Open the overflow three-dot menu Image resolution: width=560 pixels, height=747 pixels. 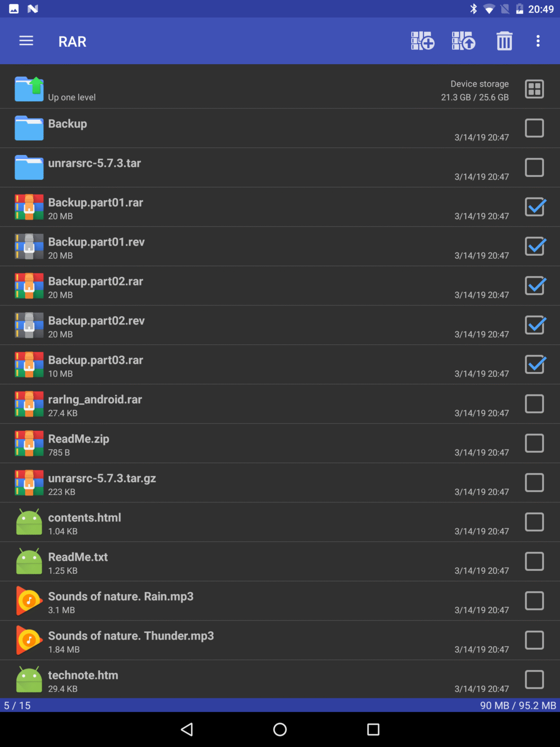(538, 41)
